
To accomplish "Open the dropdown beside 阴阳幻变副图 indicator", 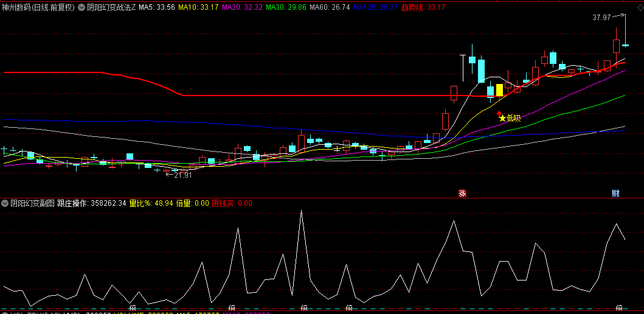I will [5, 203].
